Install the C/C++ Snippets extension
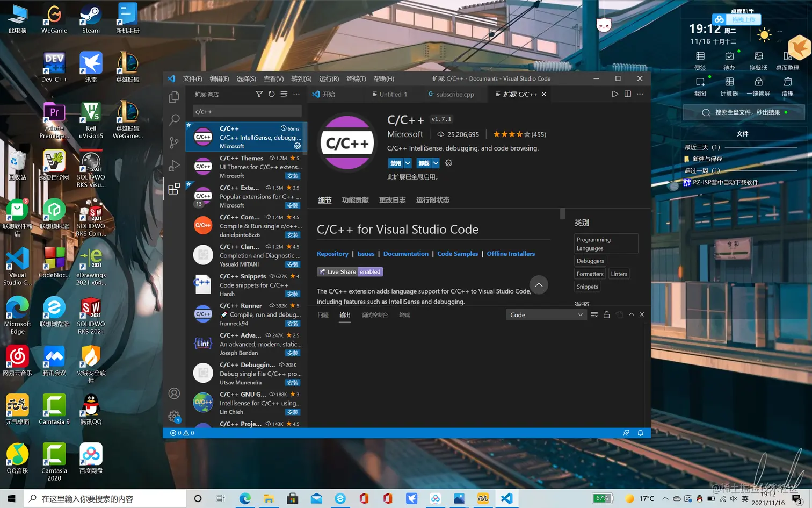The image size is (812, 508). (x=293, y=294)
